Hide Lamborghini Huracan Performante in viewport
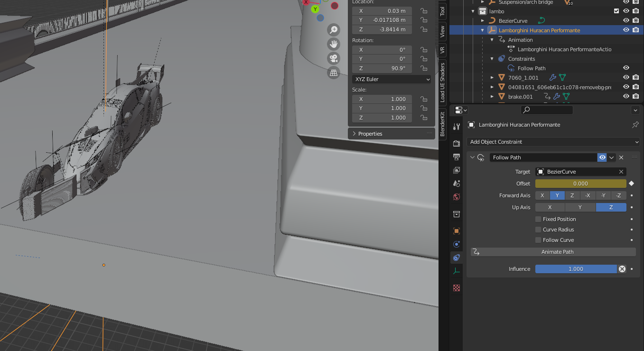 tap(626, 30)
